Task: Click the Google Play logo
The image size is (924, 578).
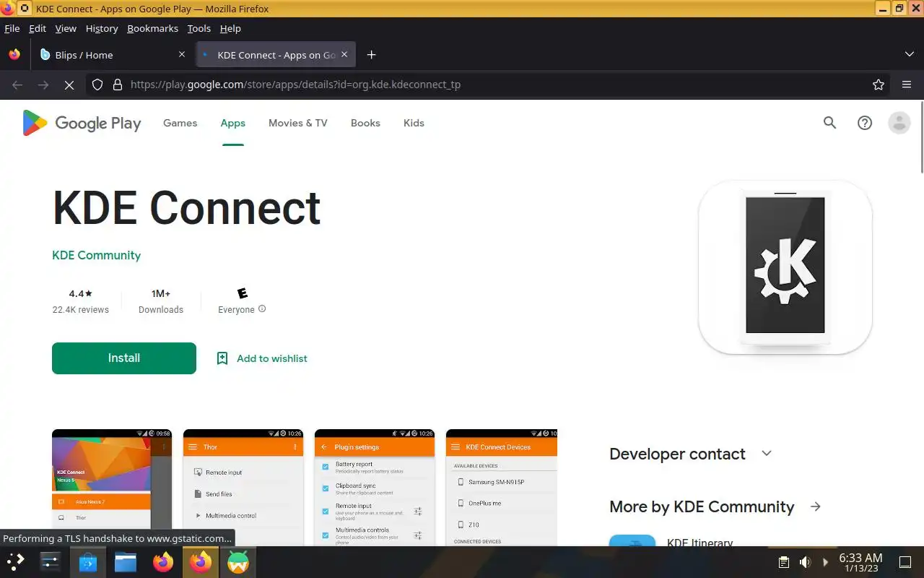Action: pos(82,123)
